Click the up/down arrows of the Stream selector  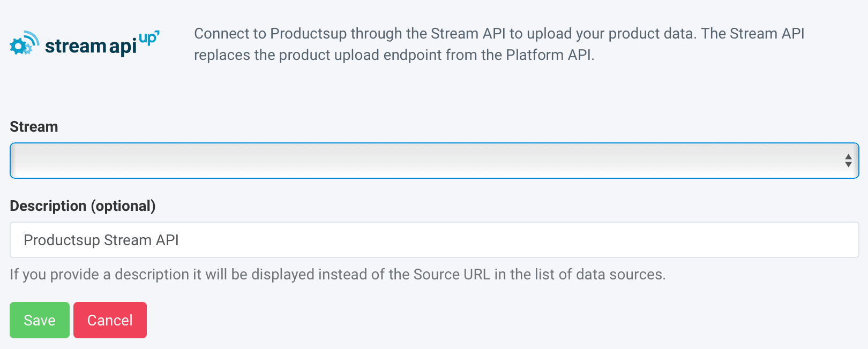[x=848, y=161]
